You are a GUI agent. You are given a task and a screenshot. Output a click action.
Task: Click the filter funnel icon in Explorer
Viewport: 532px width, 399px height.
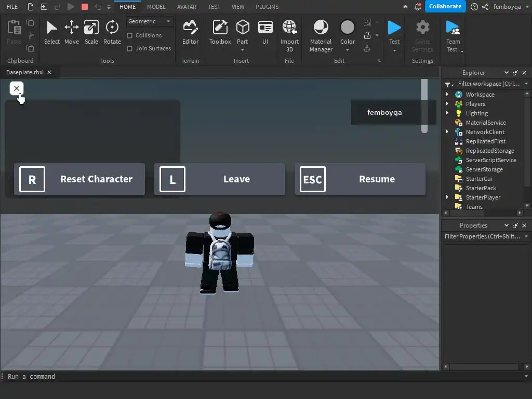(x=448, y=84)
